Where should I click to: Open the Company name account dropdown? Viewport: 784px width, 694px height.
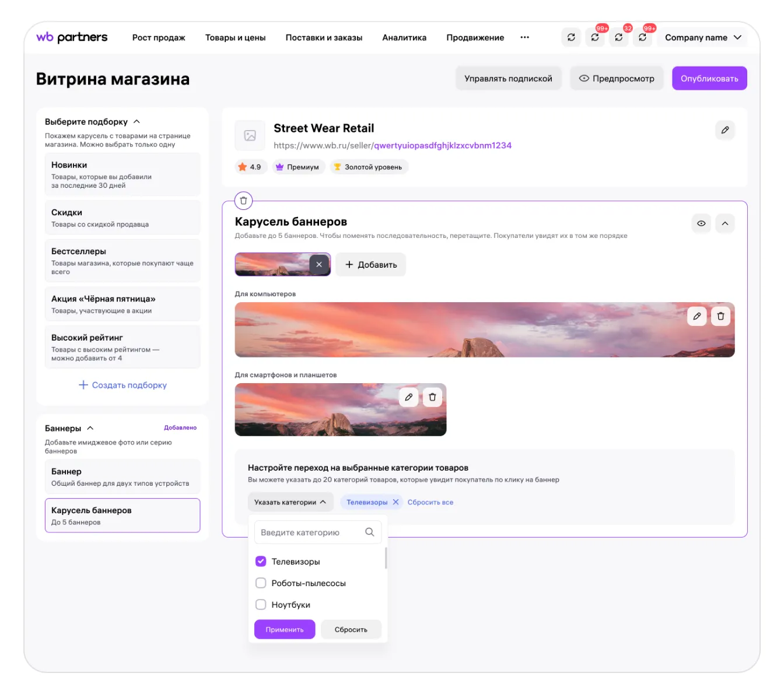[x=703, y=37]
